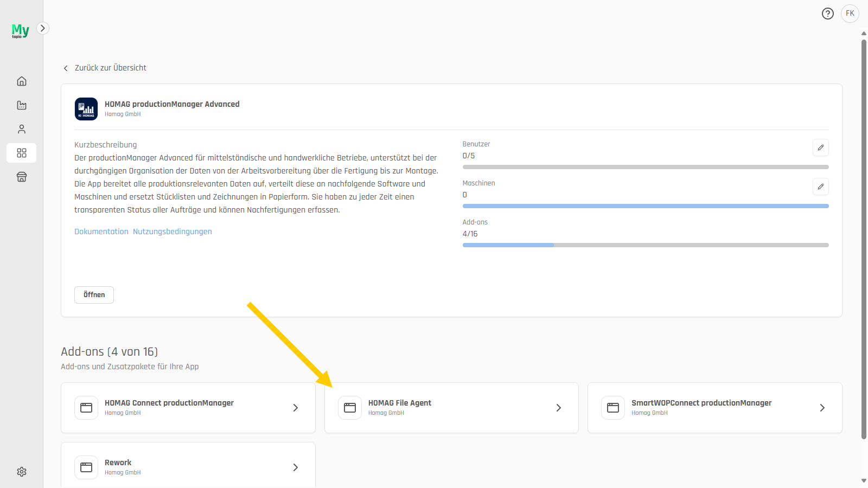
Task: Click the page vertical scrollbar thumb
Action: click(x=864, y=239)
